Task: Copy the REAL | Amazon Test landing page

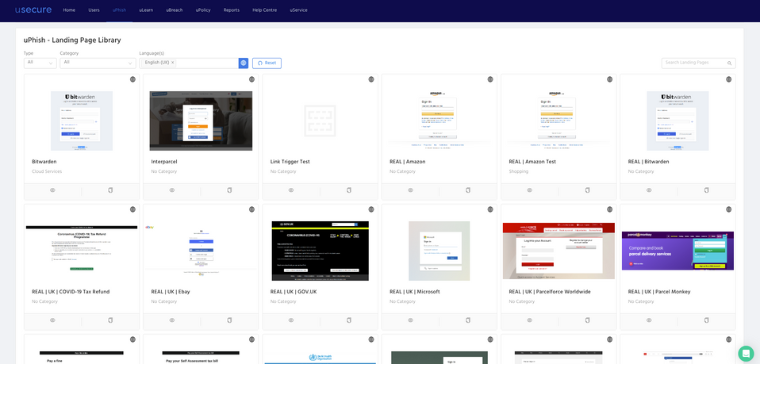Action: coord(587,190)
